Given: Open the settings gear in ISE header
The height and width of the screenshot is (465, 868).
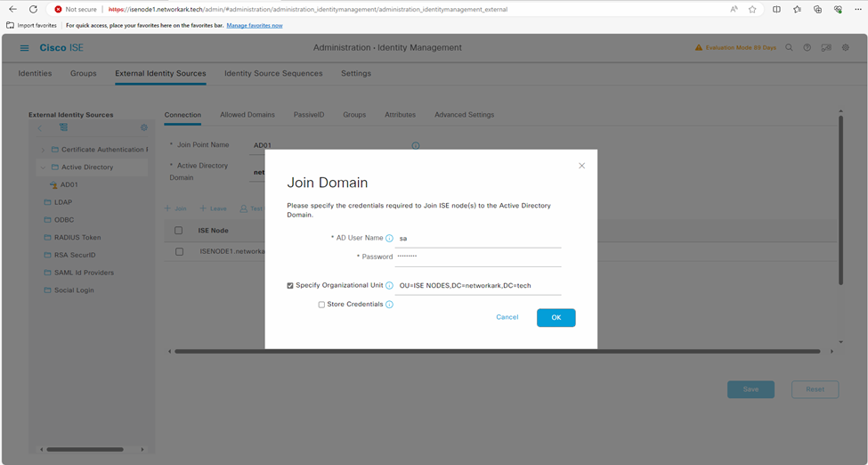Looking at the screenshot, I should pyautogui.click(x=846, y=48).
